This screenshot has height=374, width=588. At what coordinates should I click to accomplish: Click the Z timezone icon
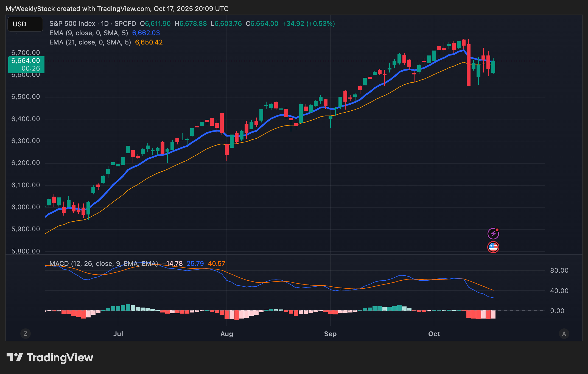click(26, 334)
